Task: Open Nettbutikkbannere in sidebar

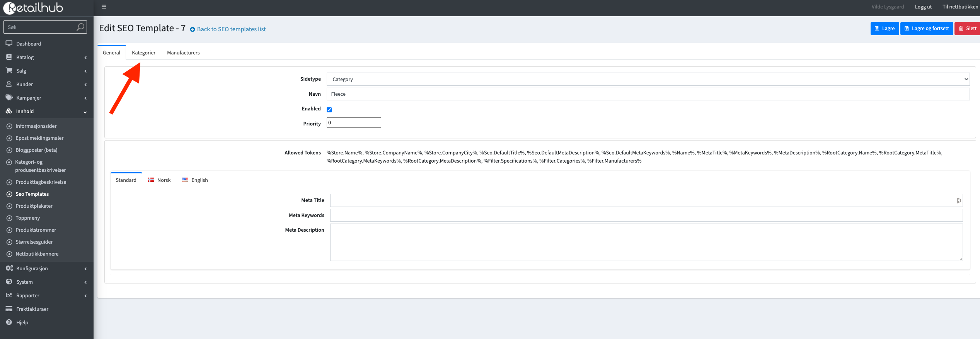Action: [37, 254]
